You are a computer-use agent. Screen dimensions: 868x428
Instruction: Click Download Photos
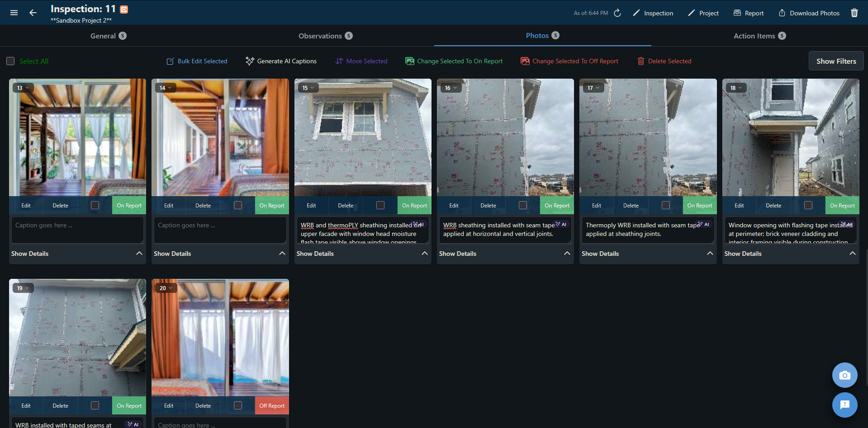tap(809, 13)
